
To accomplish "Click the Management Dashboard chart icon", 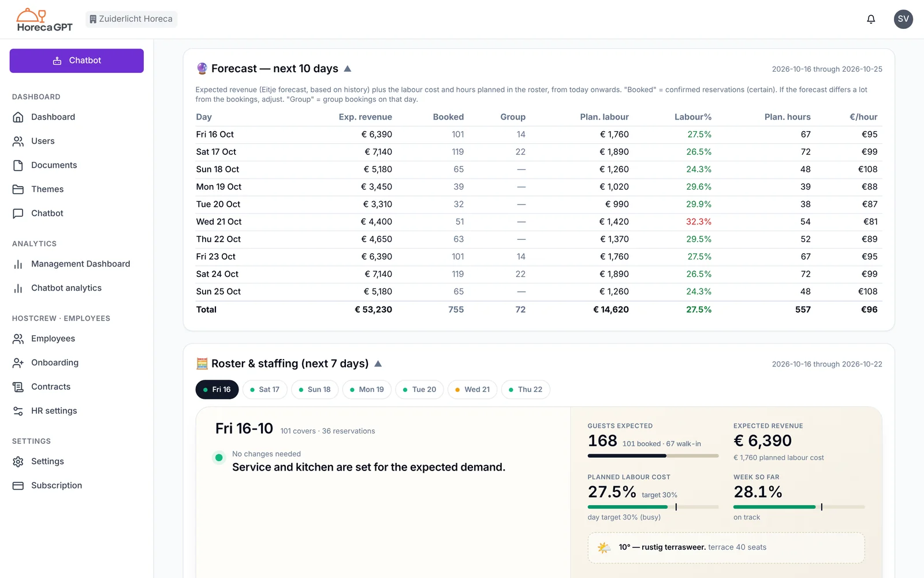I will [x=18, y=264].
